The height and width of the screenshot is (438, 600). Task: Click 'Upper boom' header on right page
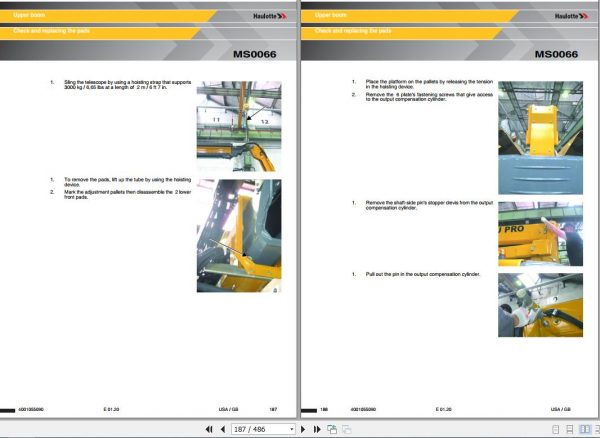pos(331,15)
